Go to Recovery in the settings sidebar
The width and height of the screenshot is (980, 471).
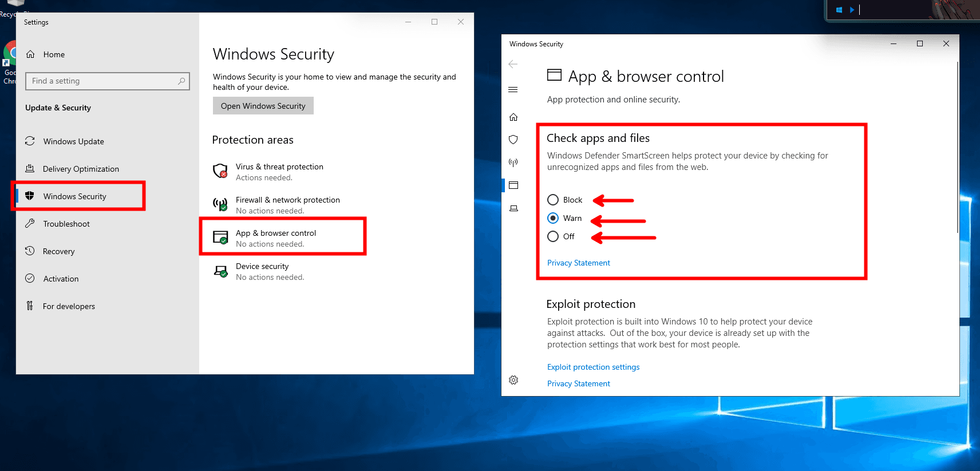[x=58, y=251]
